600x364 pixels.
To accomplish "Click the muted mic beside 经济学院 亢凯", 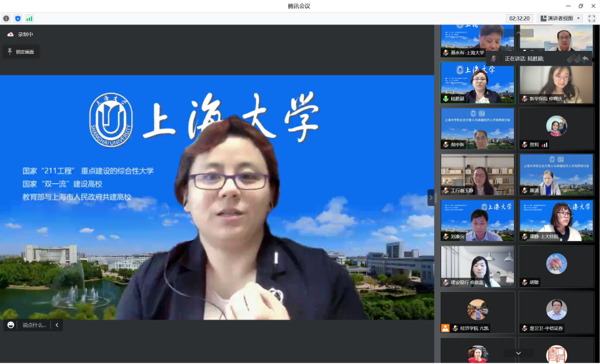I will pyautogui.click(x=455, y=328).
